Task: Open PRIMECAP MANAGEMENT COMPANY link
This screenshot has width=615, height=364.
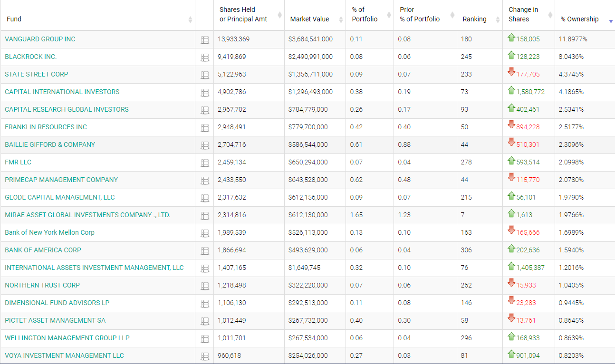Action: pos(61,180)
